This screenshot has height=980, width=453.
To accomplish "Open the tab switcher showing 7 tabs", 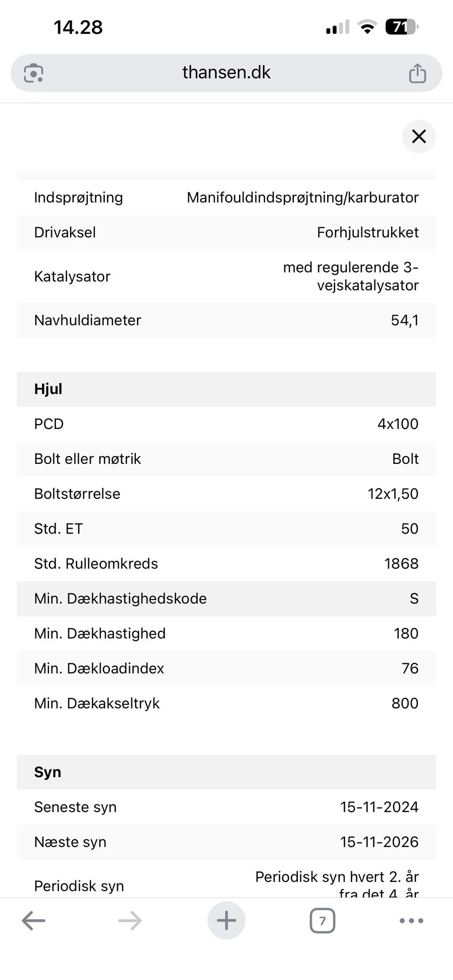I will pyautogui.click(x=322, y=920).
